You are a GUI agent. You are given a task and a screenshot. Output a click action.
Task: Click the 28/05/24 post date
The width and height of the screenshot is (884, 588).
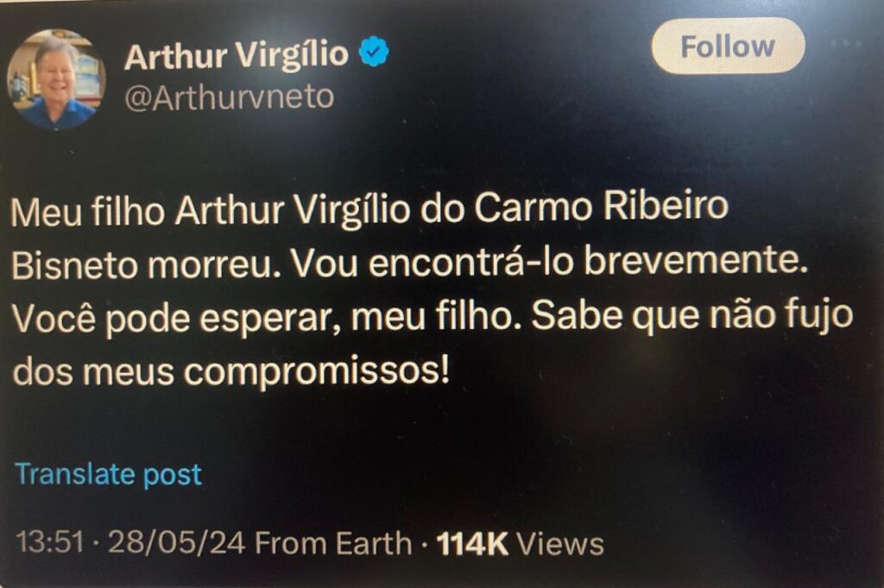(x=176, y=543)
